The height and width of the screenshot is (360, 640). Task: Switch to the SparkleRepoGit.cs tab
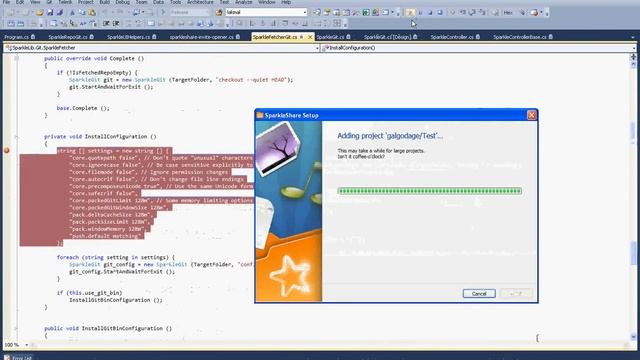(x=71, y=37)
